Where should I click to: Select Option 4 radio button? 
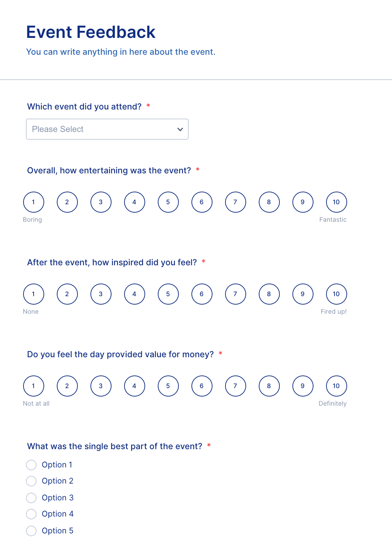pyautogui.click(x=31, y=514)
